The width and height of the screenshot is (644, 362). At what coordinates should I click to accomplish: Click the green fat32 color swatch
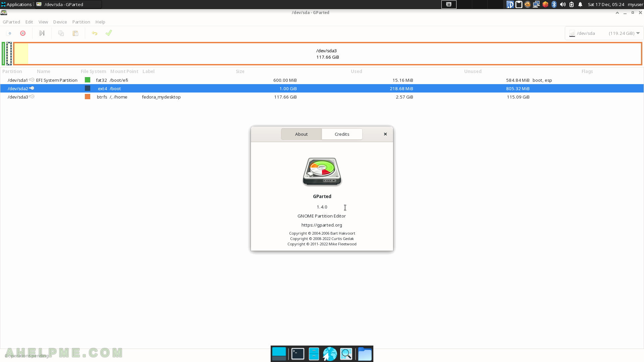tap(88, 80)
